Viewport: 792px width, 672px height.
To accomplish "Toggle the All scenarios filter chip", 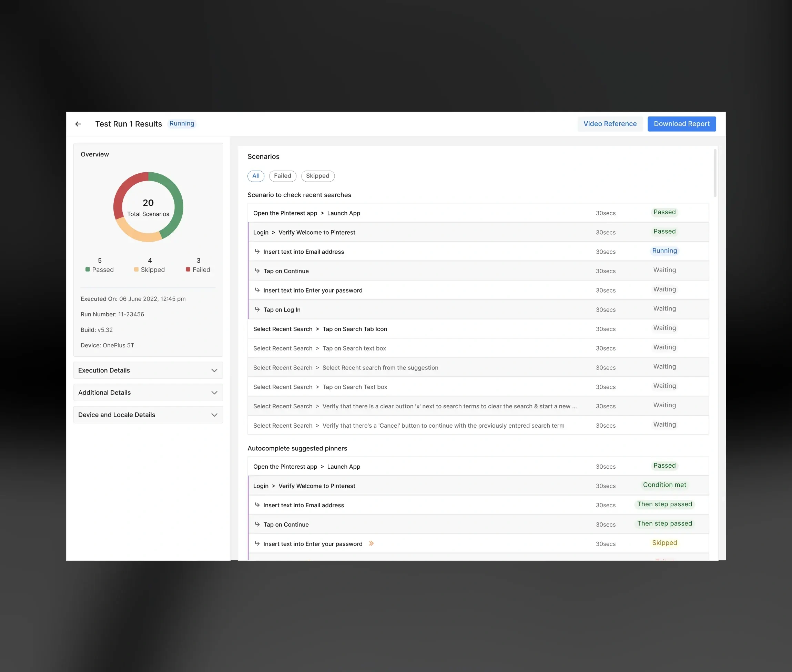I will pyautogui.click(x=256, y=176).
